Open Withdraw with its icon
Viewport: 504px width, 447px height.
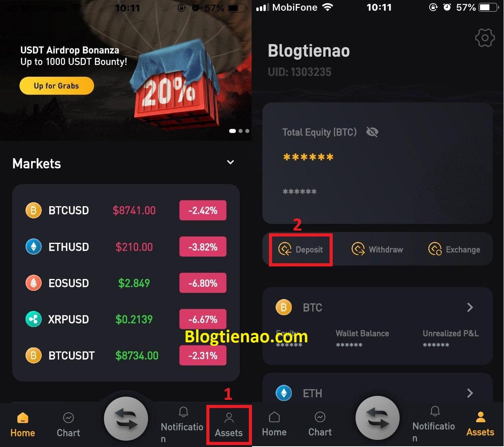[x=377, y=249]
